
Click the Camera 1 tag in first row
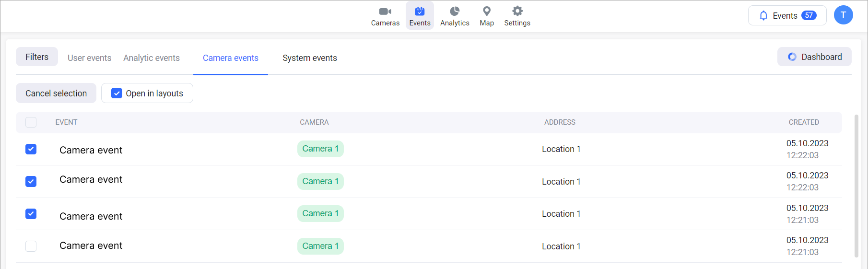[x=320, y=149]
